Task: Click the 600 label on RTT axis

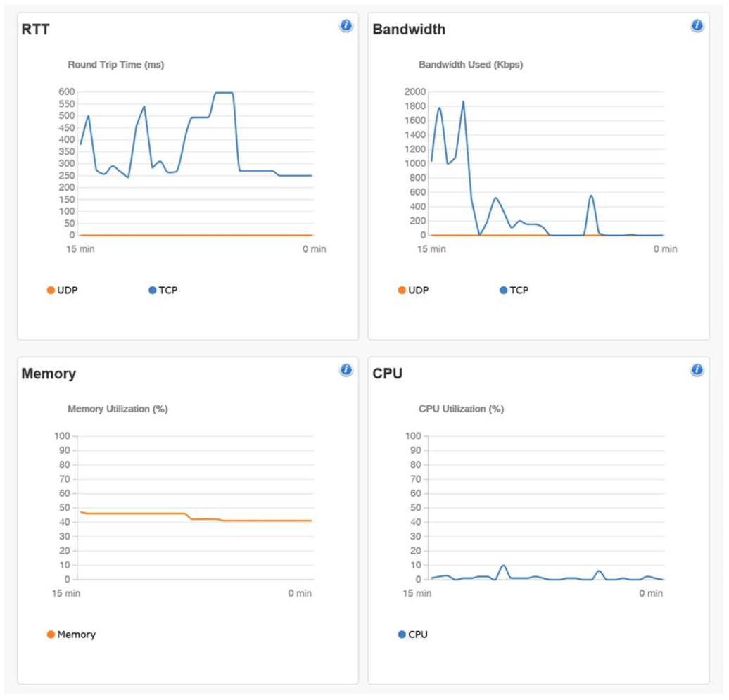Action: point(67,91)
